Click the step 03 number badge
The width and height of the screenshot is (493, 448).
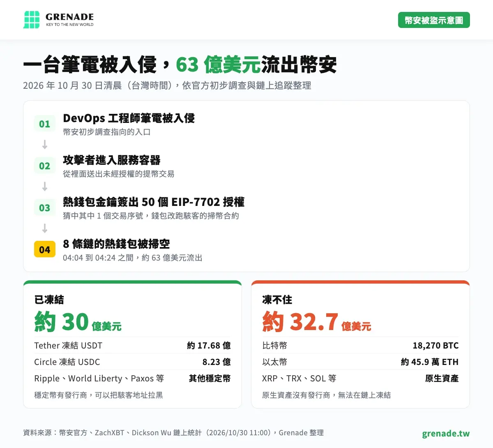pyautogui.click(x=44, y=208)
